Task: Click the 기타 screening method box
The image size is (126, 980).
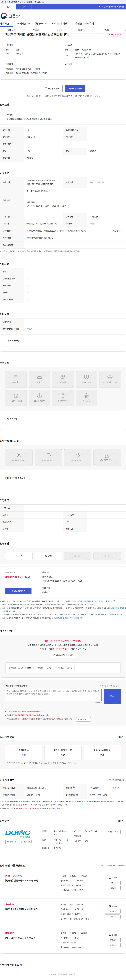Action: point(107,556)
